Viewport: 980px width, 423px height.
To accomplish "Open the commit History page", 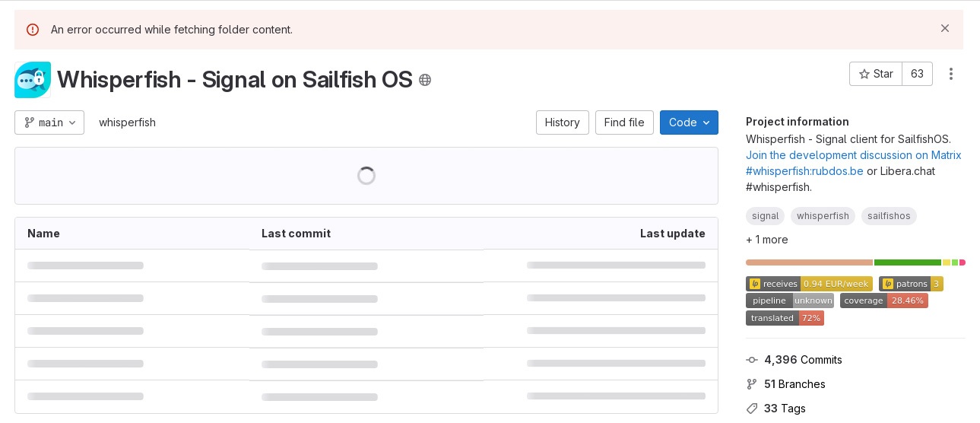I will coord(562,122).
